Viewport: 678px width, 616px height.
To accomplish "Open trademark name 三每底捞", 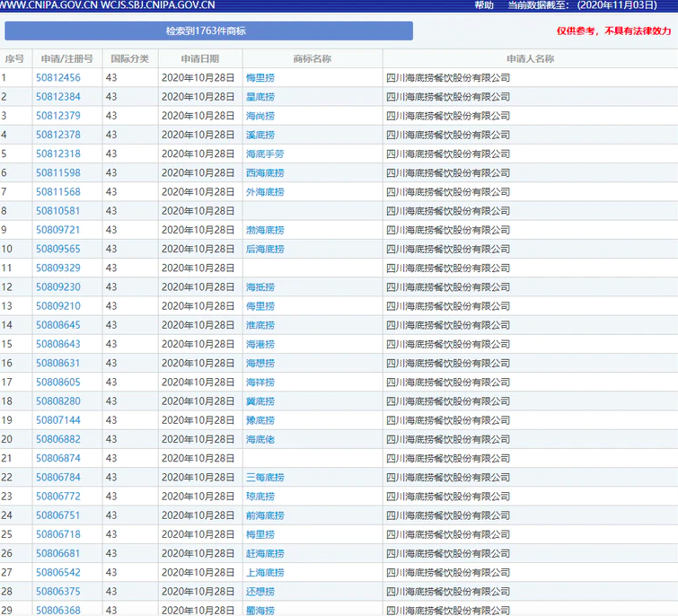I will (265, 477).
